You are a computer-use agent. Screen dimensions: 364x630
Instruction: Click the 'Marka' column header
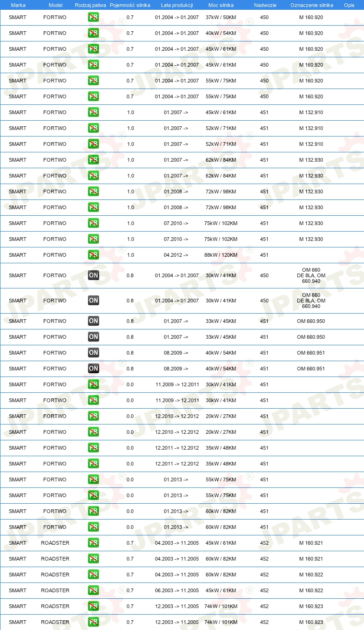click(x=18, y=5)
